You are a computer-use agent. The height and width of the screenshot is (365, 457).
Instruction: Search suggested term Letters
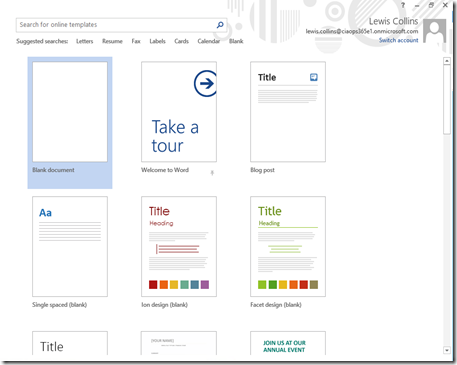pos(85,41)
